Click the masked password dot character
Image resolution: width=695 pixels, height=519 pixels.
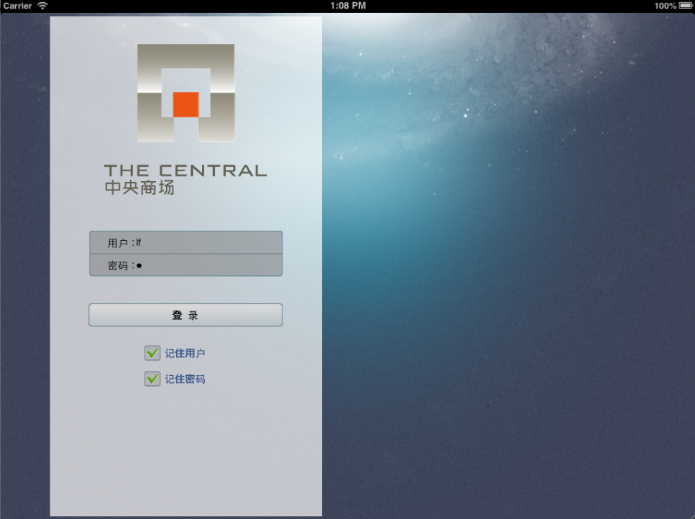[x=139, y=265]
